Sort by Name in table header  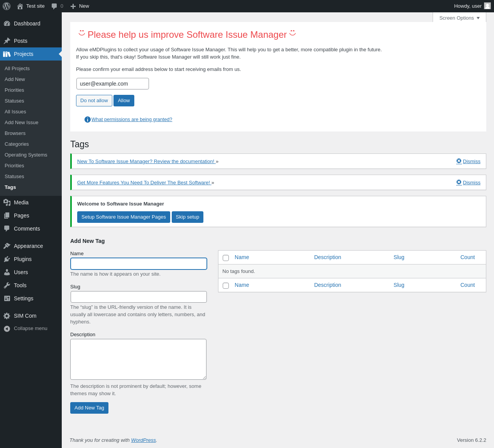[242, 257]
